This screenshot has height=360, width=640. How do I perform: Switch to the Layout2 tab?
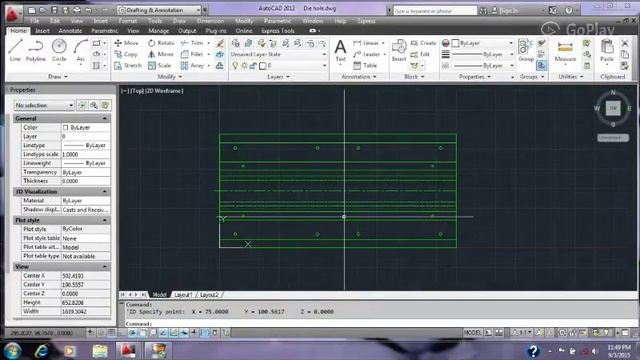tap(209, 295)
